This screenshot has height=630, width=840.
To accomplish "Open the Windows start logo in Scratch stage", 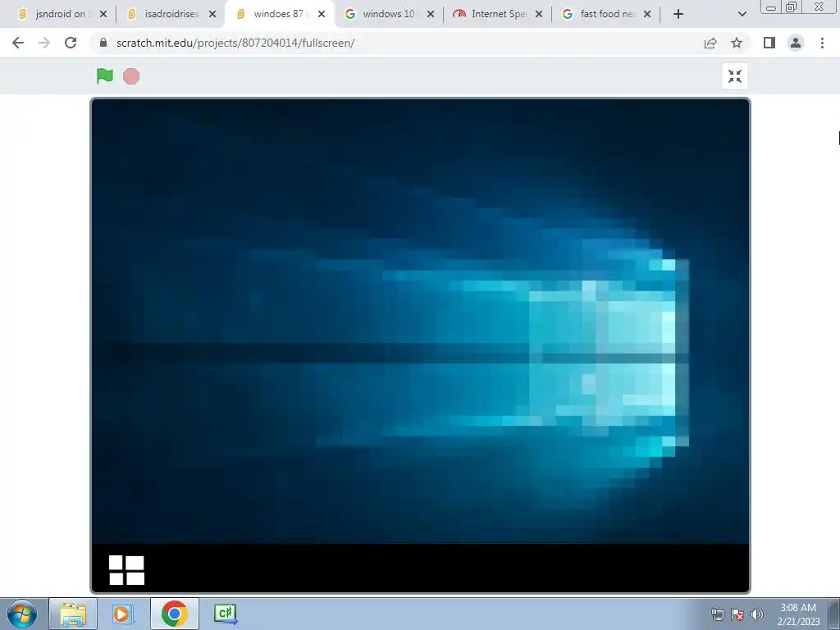I will [x=126, y=569].
